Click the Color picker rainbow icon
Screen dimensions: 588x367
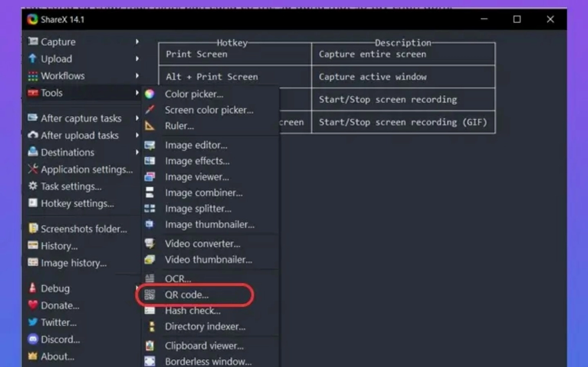(149, 94)
